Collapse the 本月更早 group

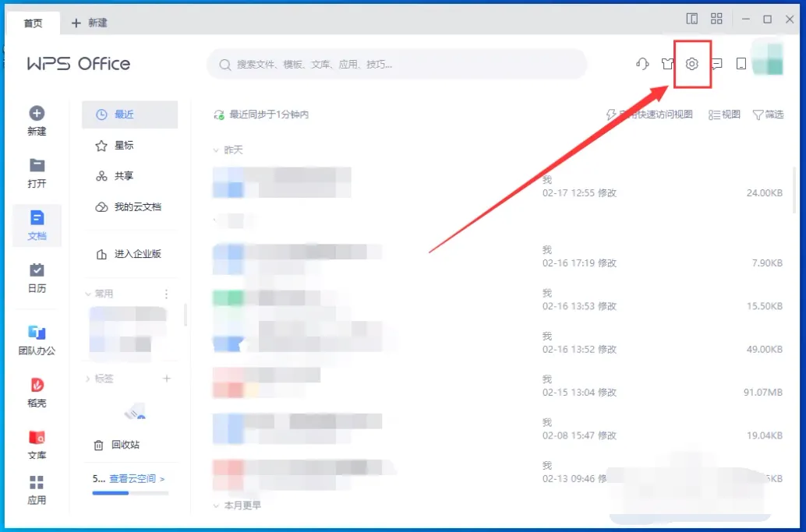click(x=216, y=506)
